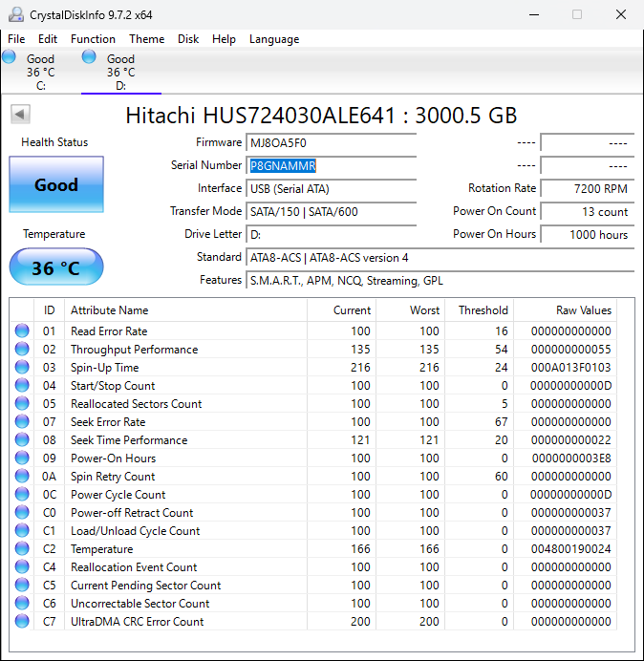Click the Firmware field MJ8OA5F0

tap(331, 143)
